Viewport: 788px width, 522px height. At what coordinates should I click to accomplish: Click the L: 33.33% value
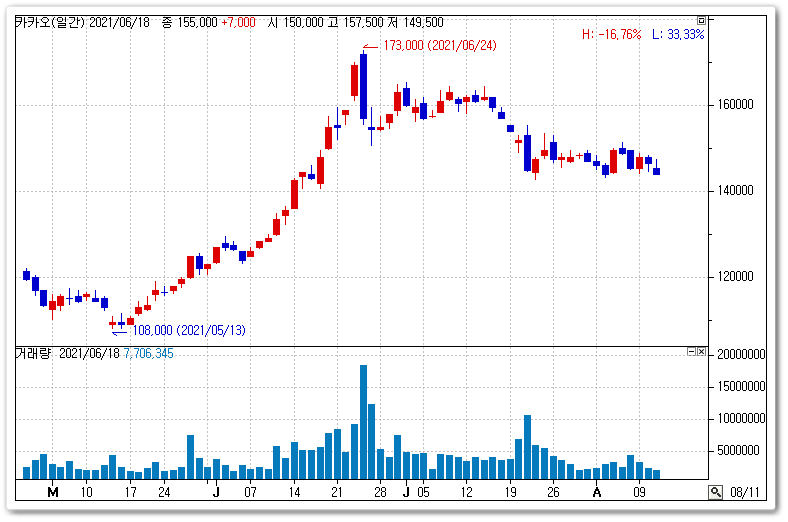[x=678, y=34]
